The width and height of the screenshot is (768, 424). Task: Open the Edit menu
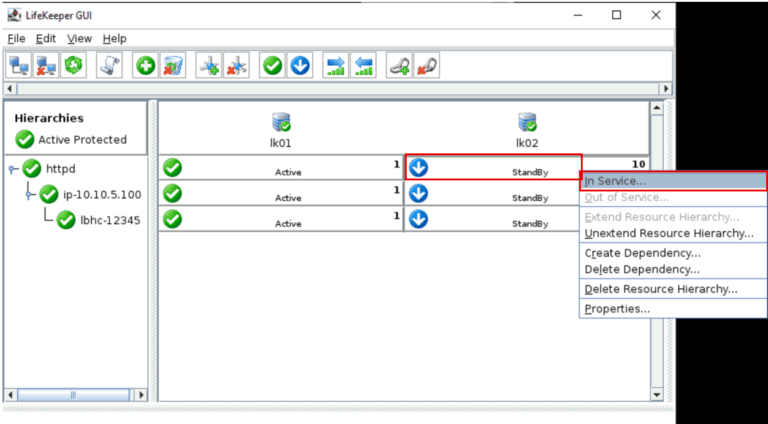tap(46, 38)
